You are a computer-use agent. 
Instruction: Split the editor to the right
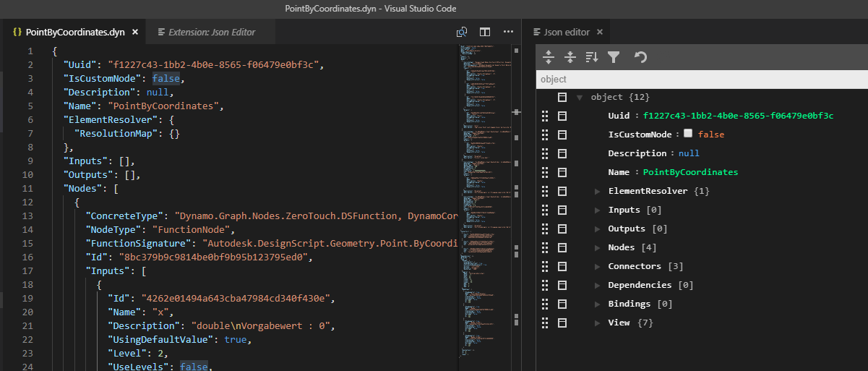tap(485, 32)
